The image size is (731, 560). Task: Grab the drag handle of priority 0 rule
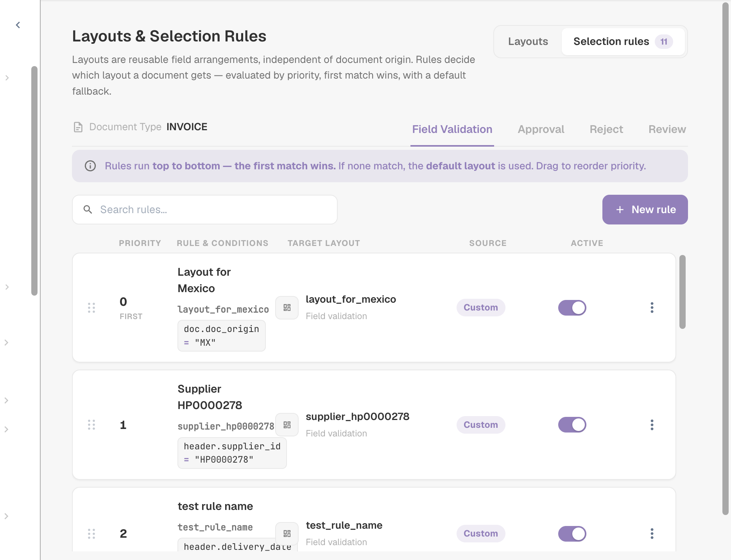pyautogui.click(x=91, y=308)
